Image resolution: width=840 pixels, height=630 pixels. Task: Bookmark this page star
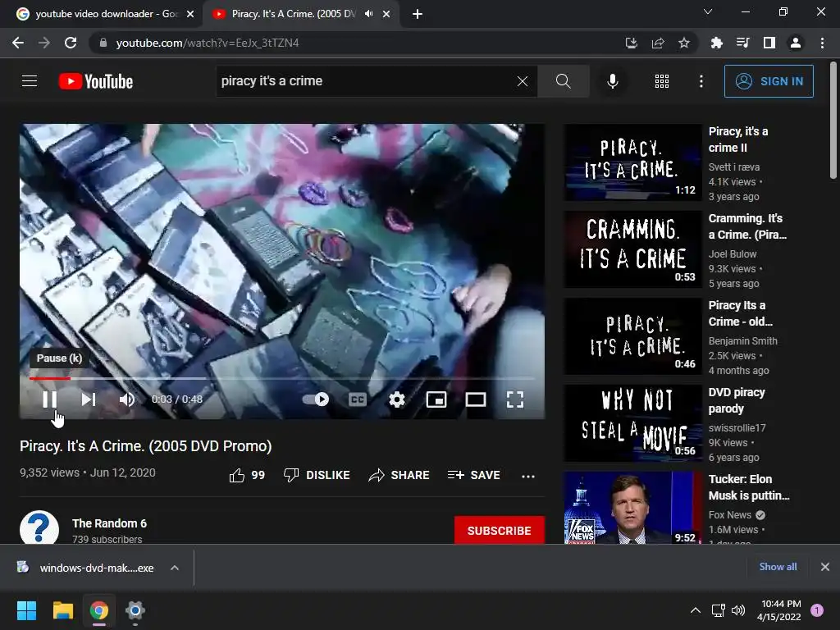(684, 43)
